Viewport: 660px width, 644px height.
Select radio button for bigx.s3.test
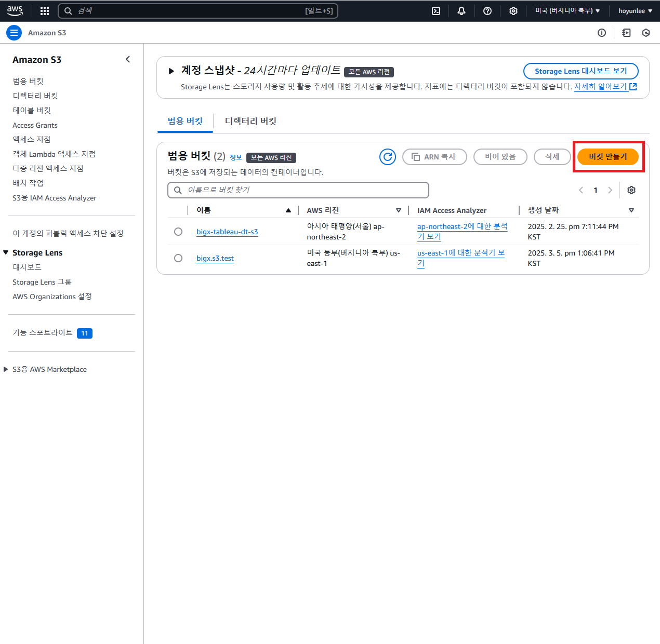178,258
